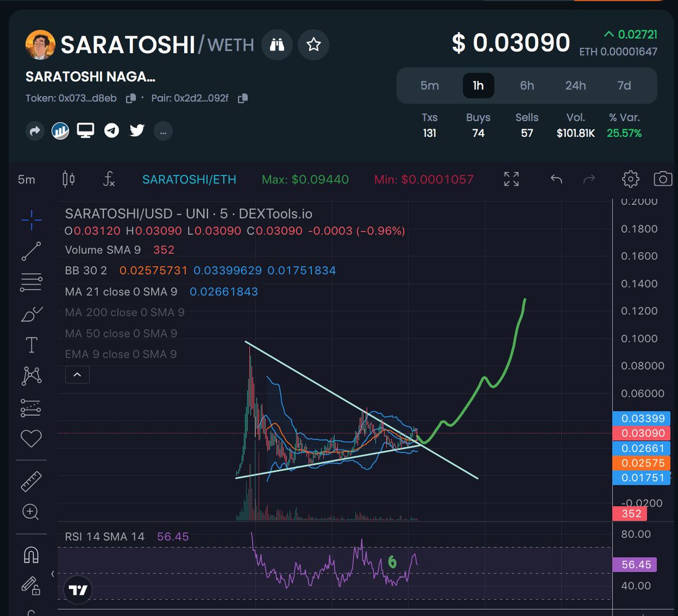Open the candlestick chart type icon

point(68,180)
